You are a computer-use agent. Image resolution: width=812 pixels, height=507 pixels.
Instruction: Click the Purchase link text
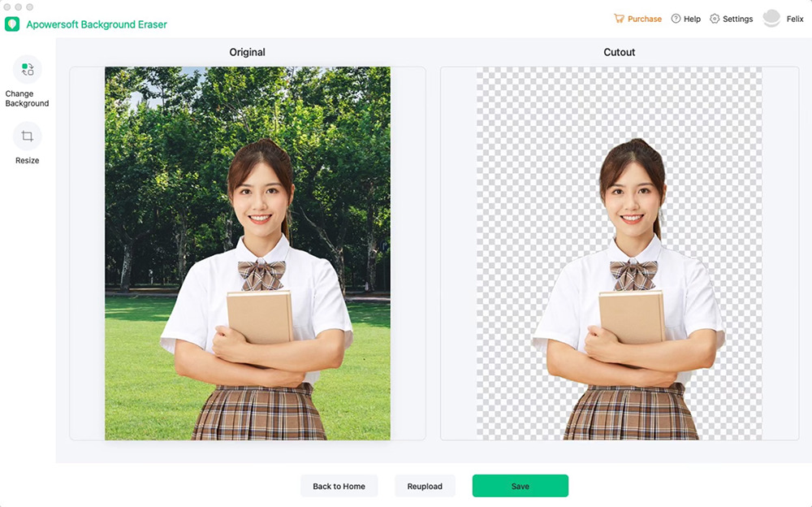(x=645, y=19)
